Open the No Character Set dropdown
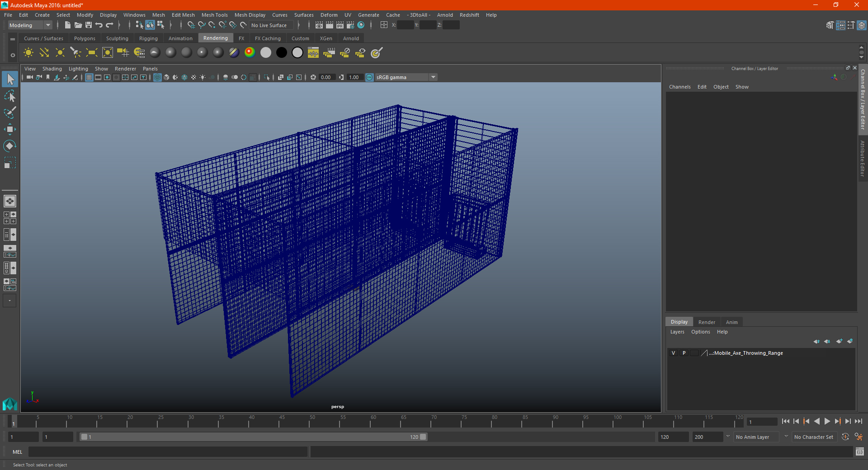Screen dimensions: 868x470 point(815,437)
